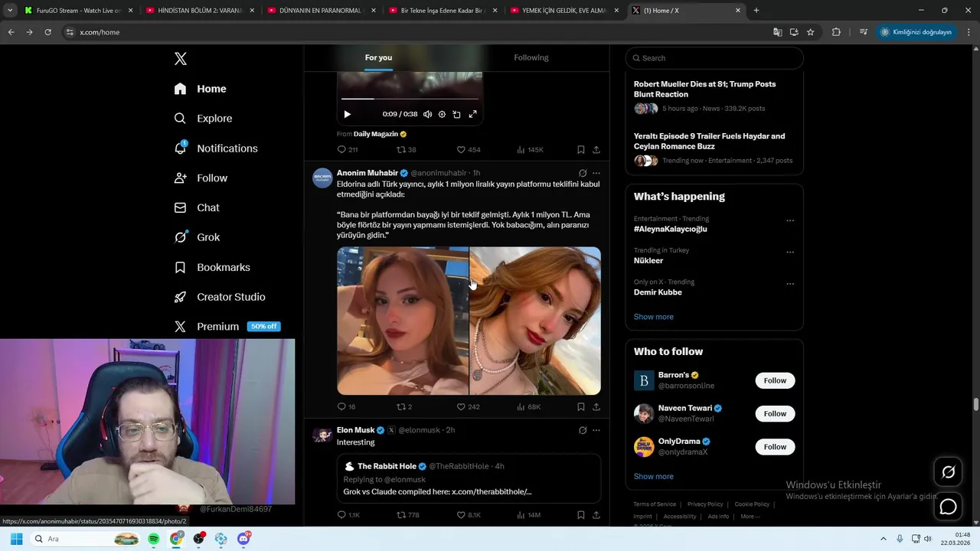Open the floating messages chat button
The width and height of the screenshot is (980, 551).
[948, 507]
